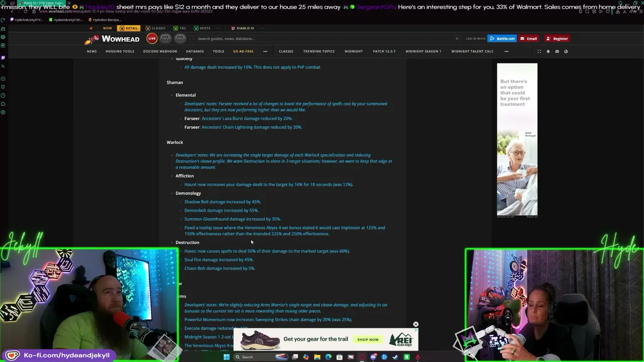Switch to the Classic site tab
This screenshot has width=644, height=362.
pyautogui.click(x=155, y=28)
